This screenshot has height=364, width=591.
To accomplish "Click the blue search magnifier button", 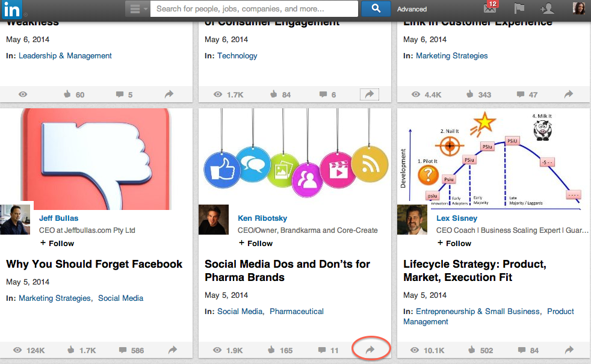I will 376,8.
